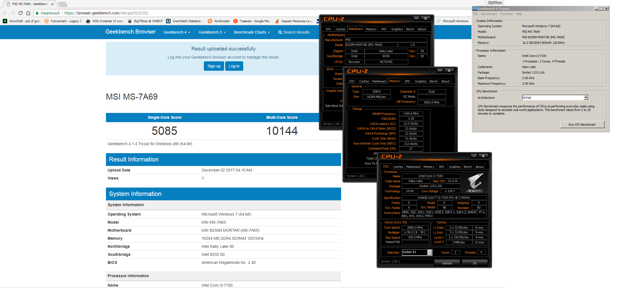Minimize the CPU-Z Memory window
Image resolution: width=644 pixels, height=288 pixels.
click(440, 70)
